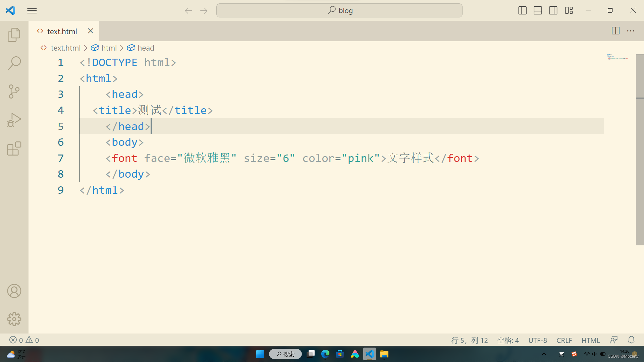Open the Customize Layout menu
644x362 pixels.
(569, 10)
